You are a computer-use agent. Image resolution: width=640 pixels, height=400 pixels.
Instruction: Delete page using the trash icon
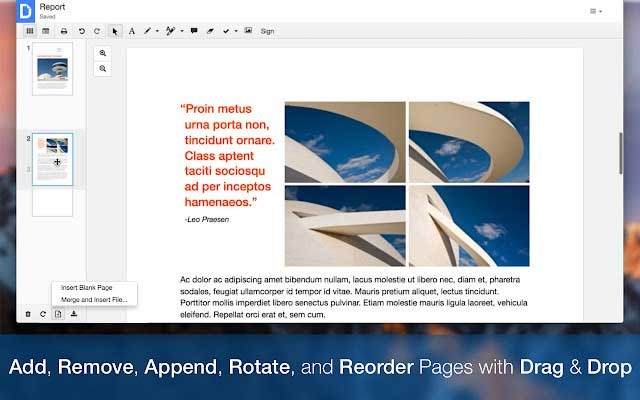pos(28,314)
